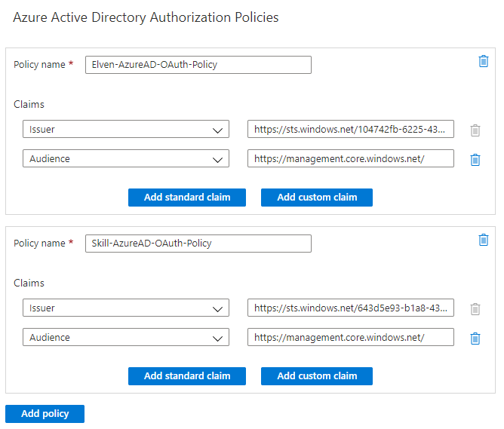Viewport: 504px width, 429px height.
Task: Add standard claim to Elven policy
Action: [187, 198]
